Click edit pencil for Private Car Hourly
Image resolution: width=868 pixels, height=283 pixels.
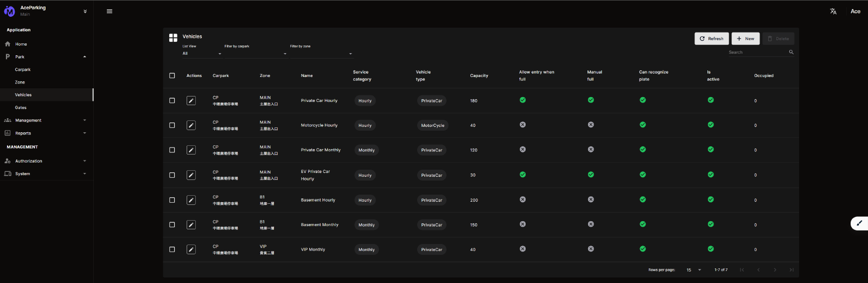pos(191,101)
